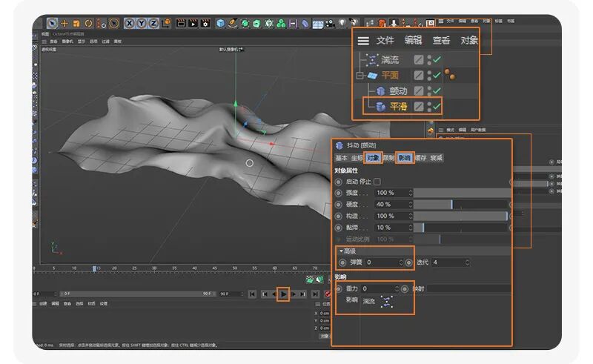Viewport: 593px width, 364px height.
Task: Adjust the 硬度 40% slider
Action: pos(460,205)
